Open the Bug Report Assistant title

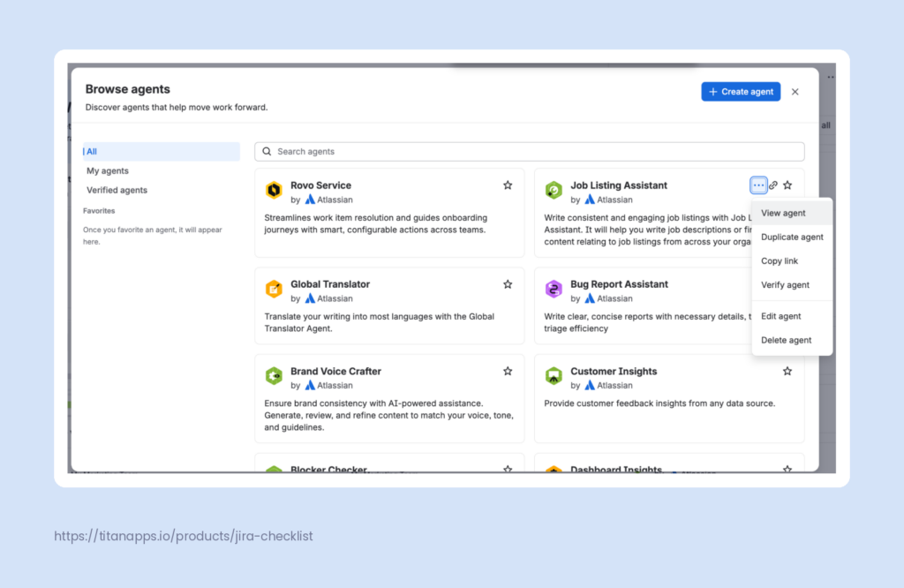619,284
